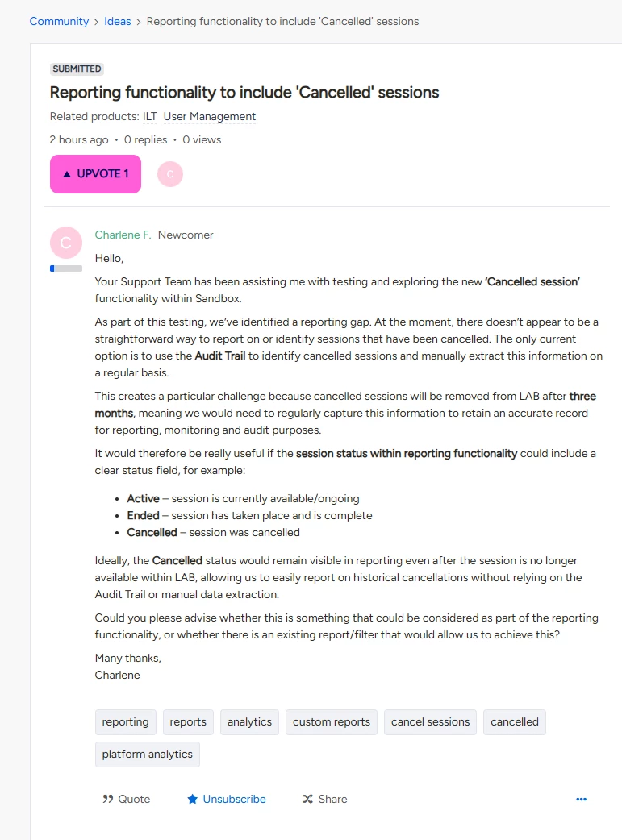622x840 pixels.
Task: Click the reporting tag
Action: click(x=126, y=722)
